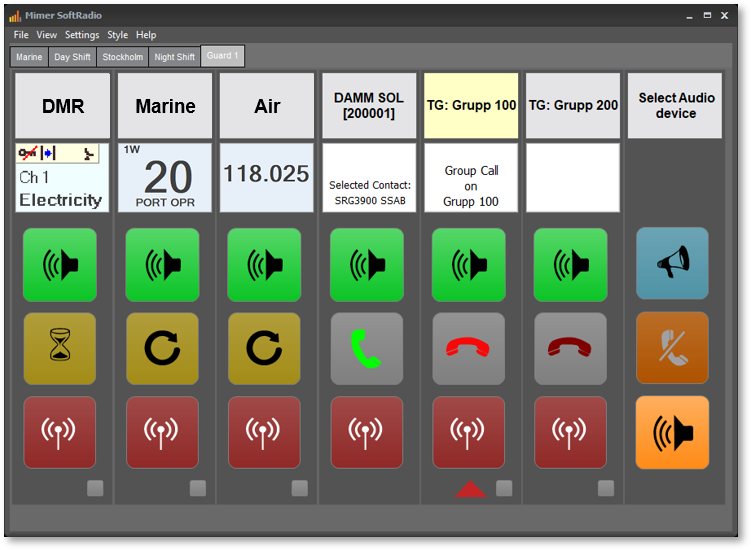Viewport: 751px width, 550px height.
Task: Click the DMR hourglass icon
Action: (60, 349)
